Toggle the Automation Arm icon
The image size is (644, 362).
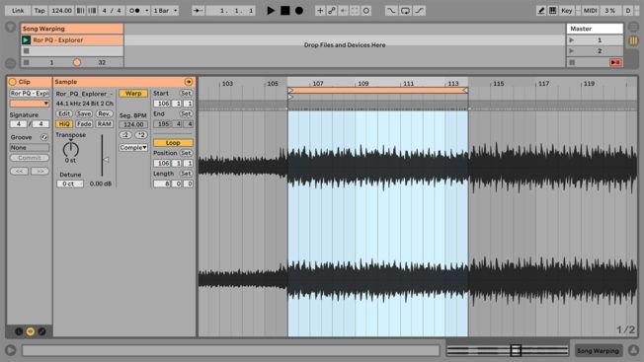tap(332, 11)
